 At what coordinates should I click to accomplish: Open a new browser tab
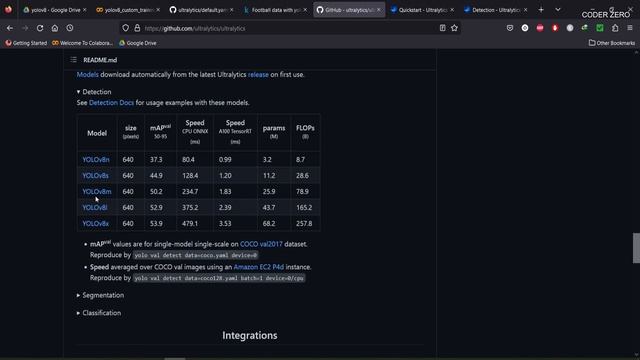pos(541,10)
